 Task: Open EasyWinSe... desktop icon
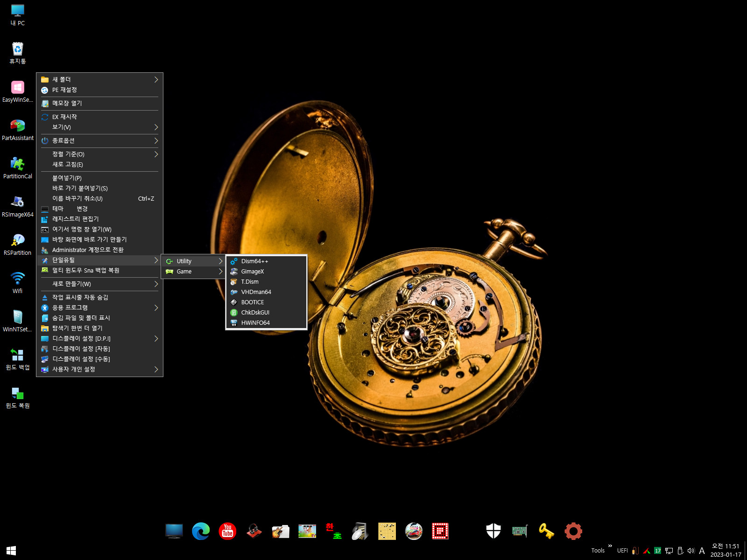[x=18, y=91]
